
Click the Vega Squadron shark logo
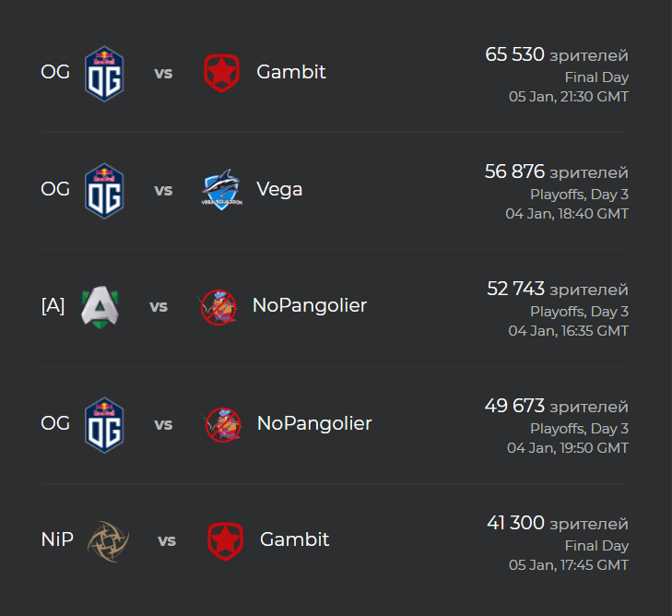(222, 190)
